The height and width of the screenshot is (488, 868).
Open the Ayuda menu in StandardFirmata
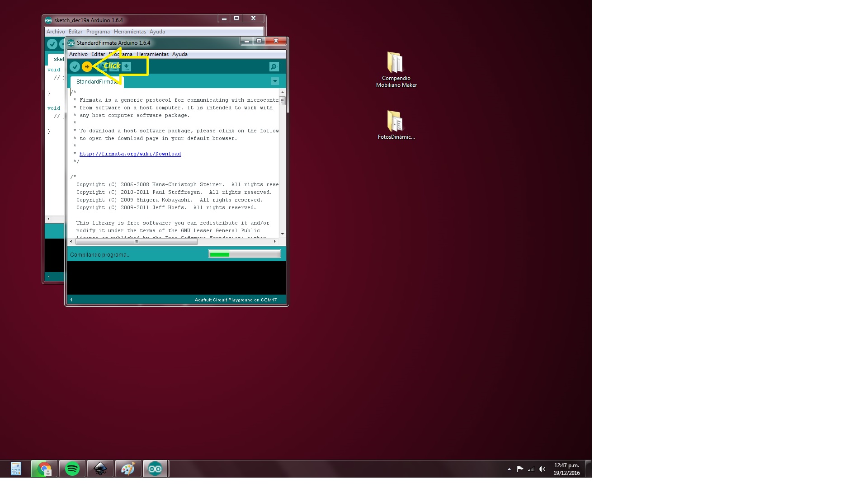[x=179, y=54]
